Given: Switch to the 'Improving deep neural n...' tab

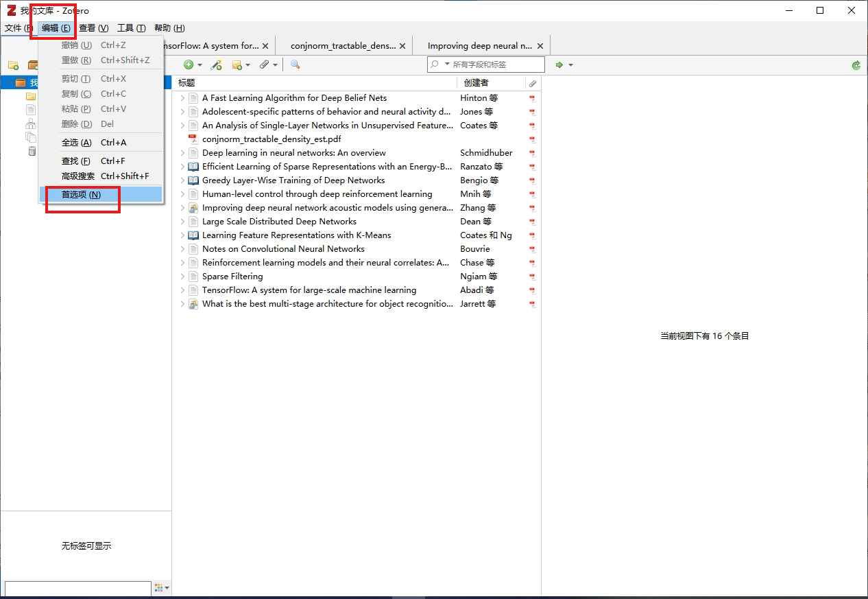Looking at the screenshot, I should click(x=479, y=46).
